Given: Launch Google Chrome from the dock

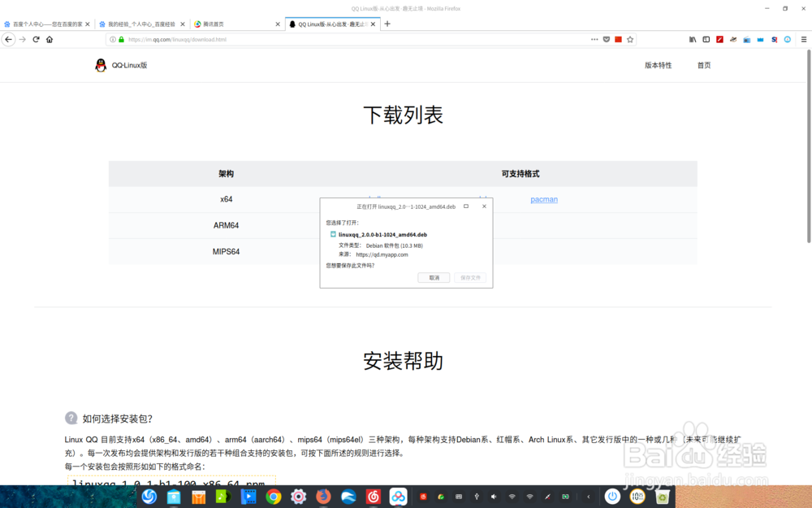Looking at the screenshot, I should coord(274,497).
